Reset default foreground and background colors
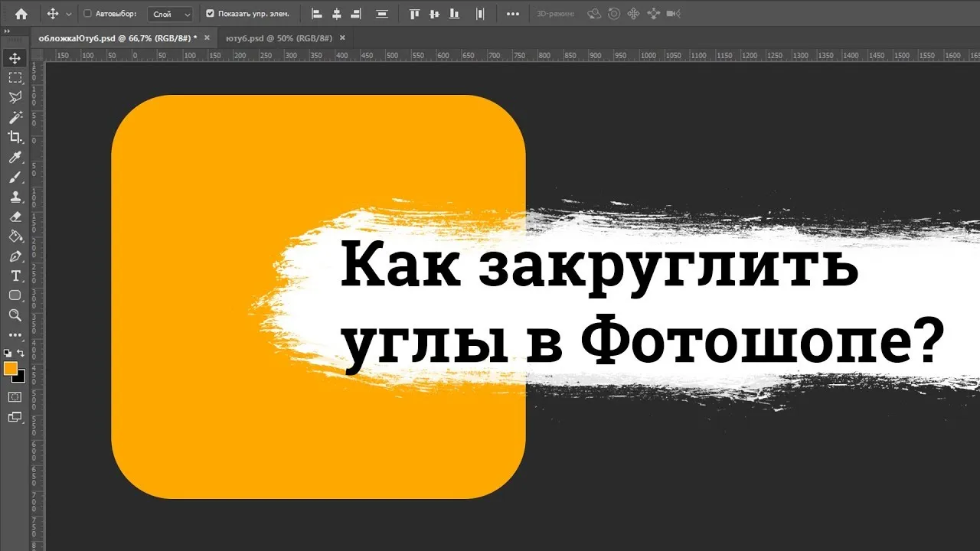 click(8, 354)
